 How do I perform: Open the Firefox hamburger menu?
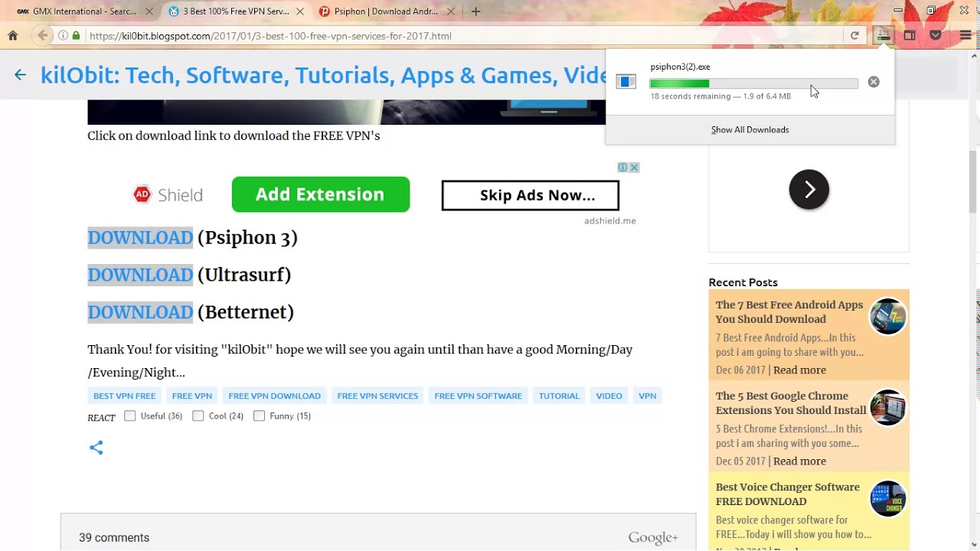[x=965, y=35]
